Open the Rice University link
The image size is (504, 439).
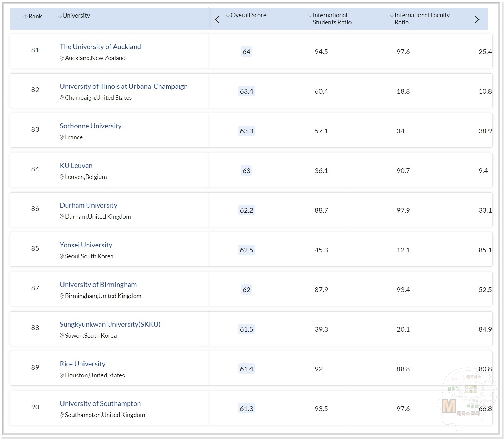[82, 364]
